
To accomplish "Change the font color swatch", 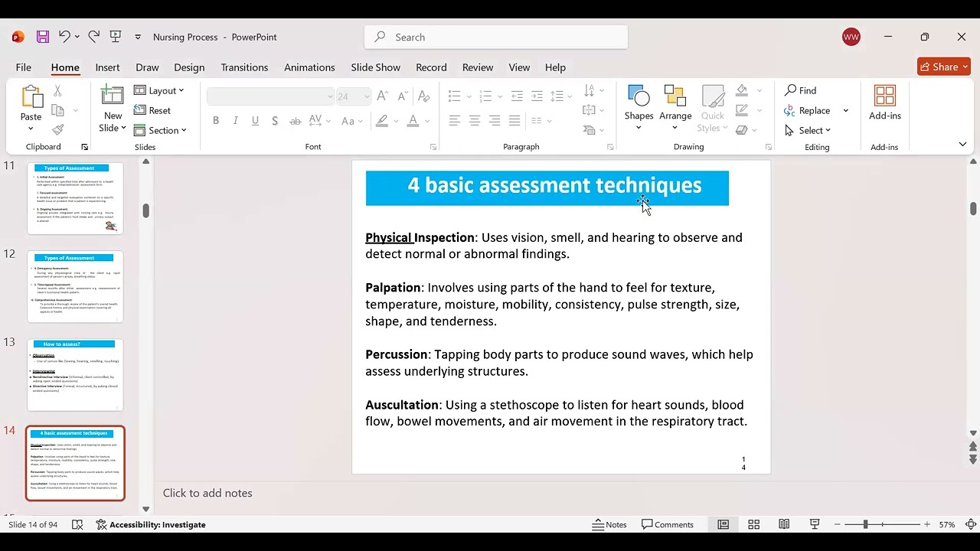I will (x=413, y=121).
